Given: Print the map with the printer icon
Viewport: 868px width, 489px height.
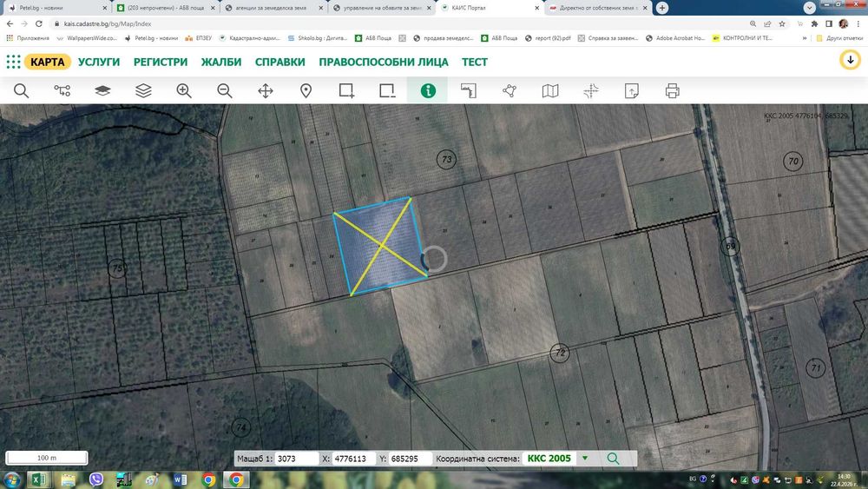Looking at the screenshot, I should pyautogui.click(x=673, y=91).
